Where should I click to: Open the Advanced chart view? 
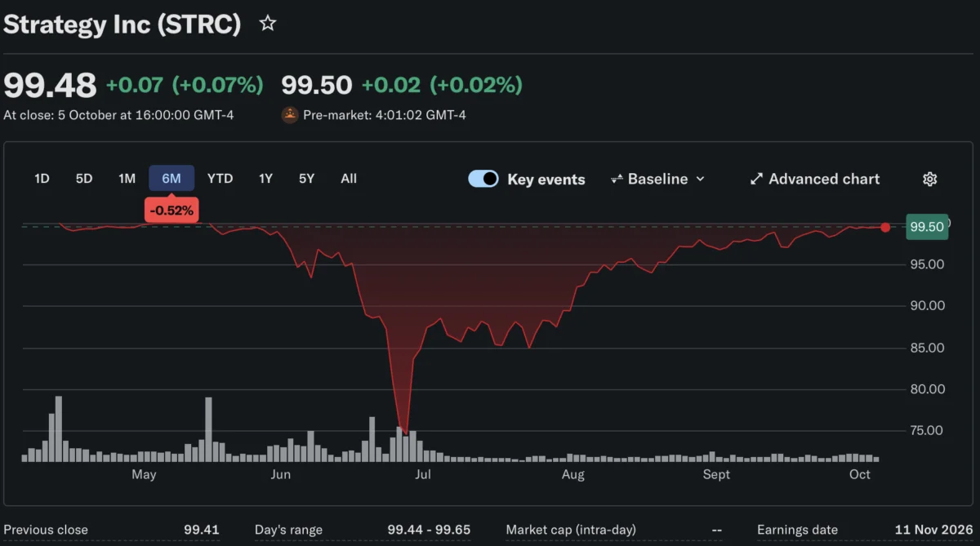[x=815, y=179]
